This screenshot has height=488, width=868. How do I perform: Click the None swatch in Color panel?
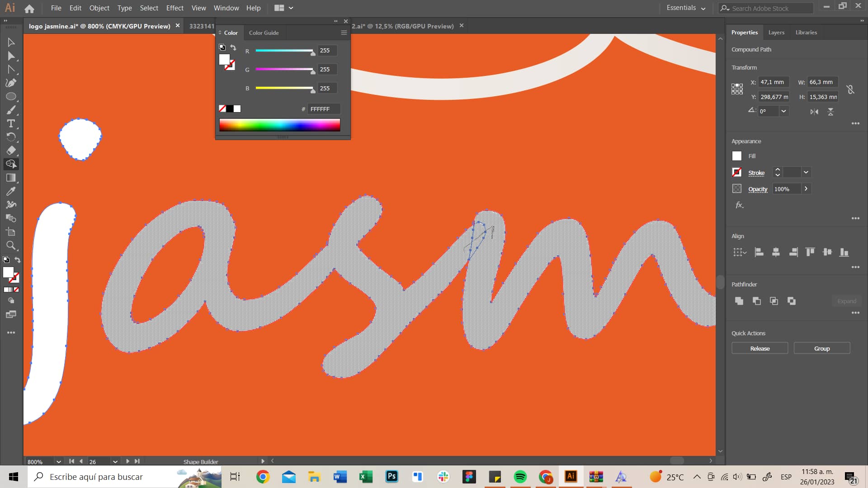coord(222,108)
